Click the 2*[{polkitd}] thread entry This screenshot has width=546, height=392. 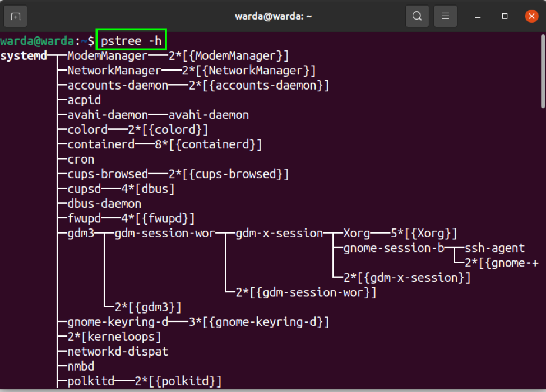point(178,381)
